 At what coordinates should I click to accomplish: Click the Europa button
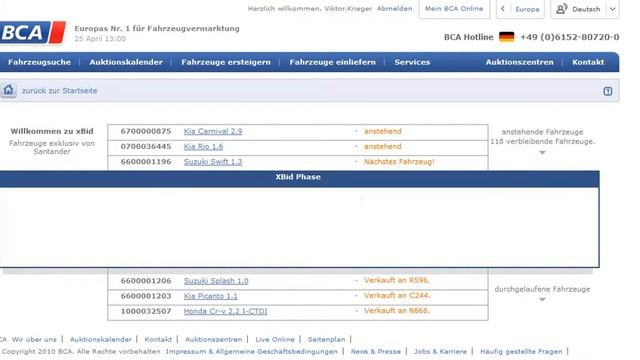pos(527,9)
